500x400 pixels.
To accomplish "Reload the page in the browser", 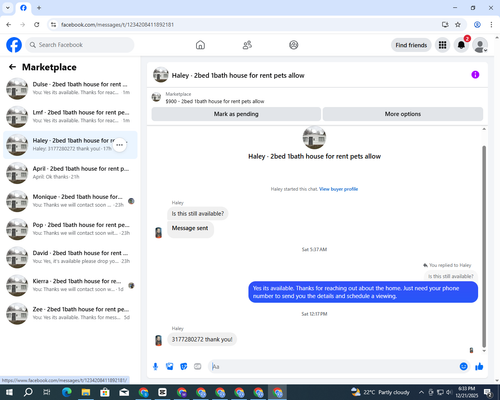I will point(37,25).
